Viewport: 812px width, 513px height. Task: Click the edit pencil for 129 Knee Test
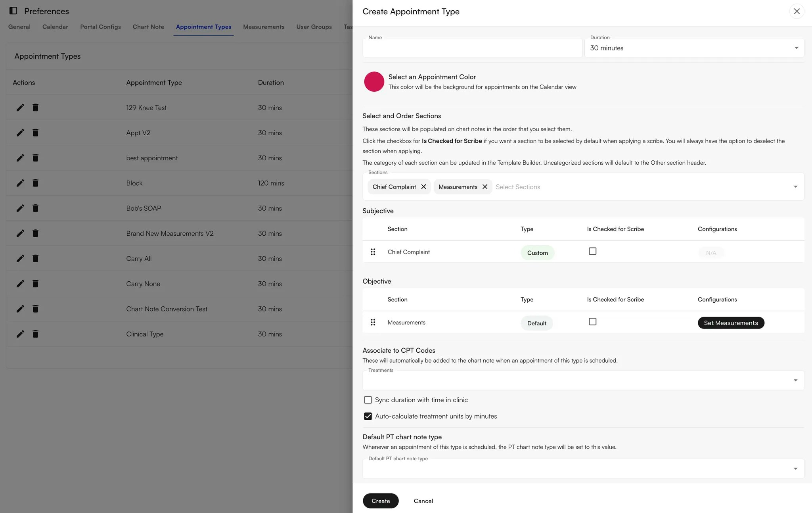[x=20, y=108]
